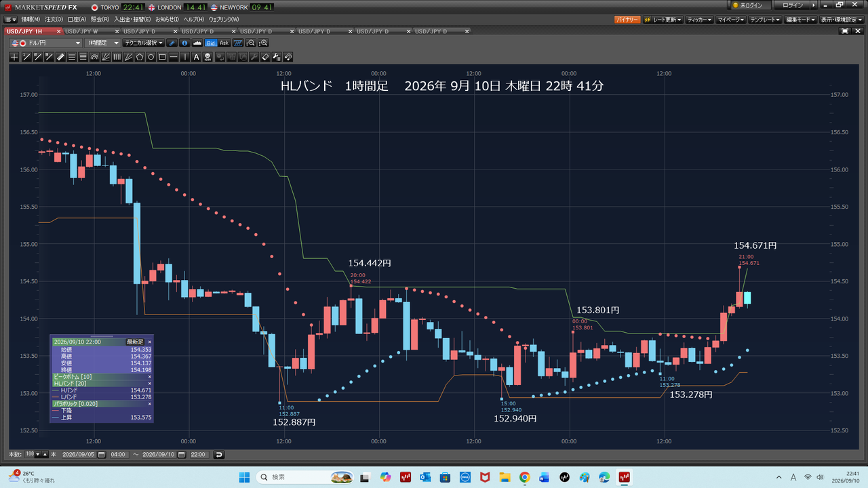
Task: Select the pentagon shape drawing tool
Action: click(x=139, y=57)
